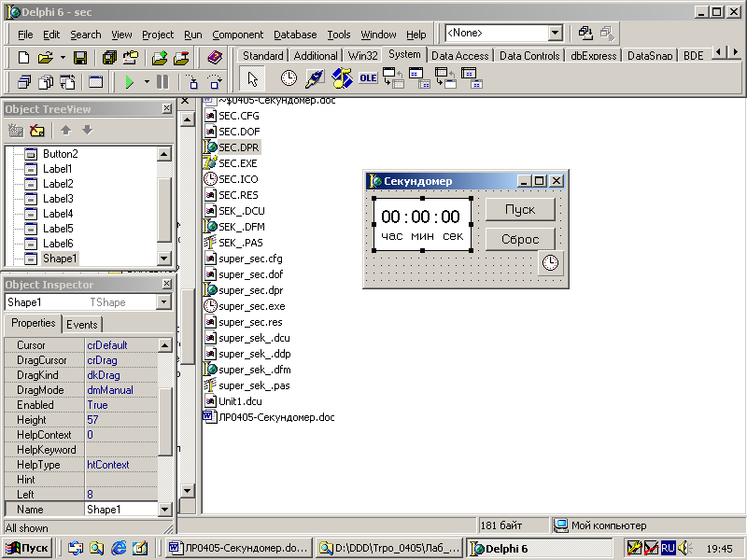The width and height of the screenshot is (747, 560).
Task: Switch to ЛР0405-Секундомер.doc taskbar button
Action: [x=239, y=549]
